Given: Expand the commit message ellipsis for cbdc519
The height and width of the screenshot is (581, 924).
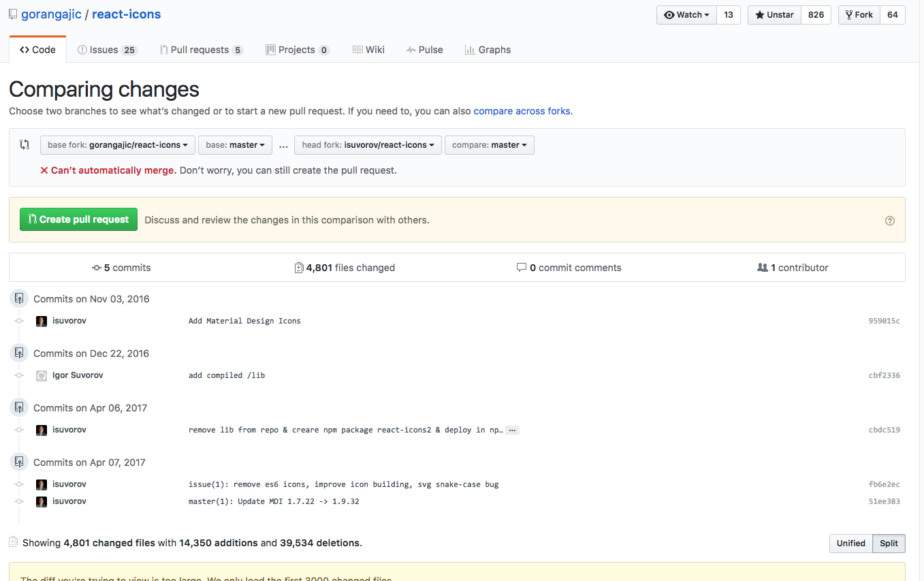Looking at the screenshot, I should (512, 430).
